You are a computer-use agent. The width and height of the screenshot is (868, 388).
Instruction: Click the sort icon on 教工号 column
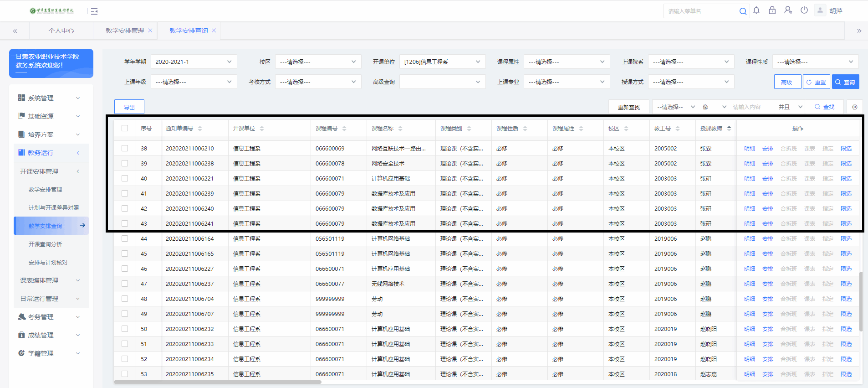tap(678, 129)
